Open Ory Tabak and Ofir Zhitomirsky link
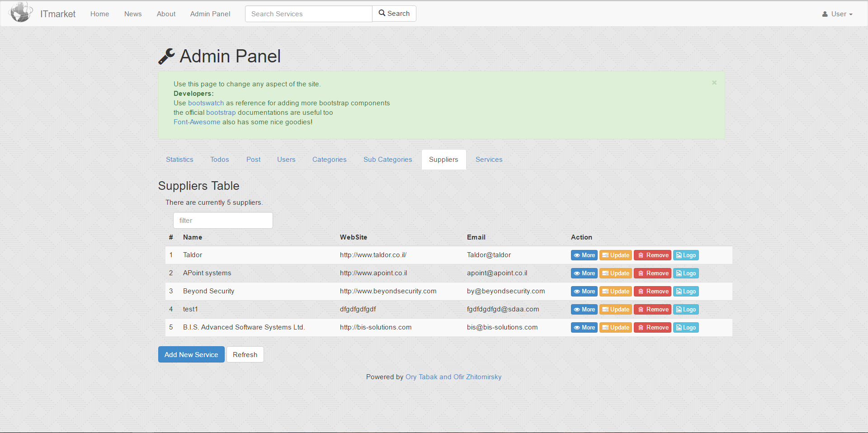 (453, 377)
